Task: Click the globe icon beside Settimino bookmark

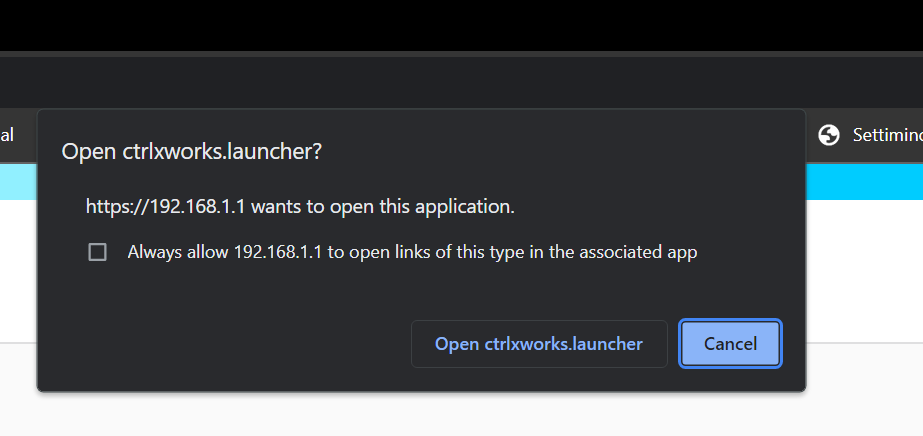Action: [828, 135]
